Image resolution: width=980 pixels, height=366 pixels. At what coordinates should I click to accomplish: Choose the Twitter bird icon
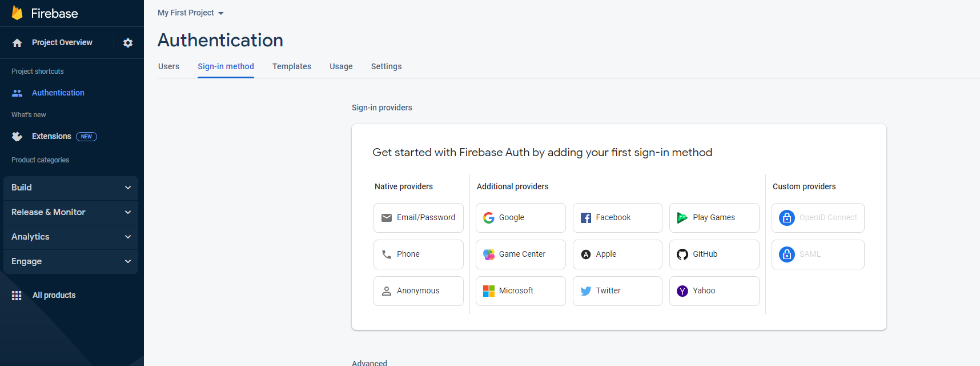click(x=586, y=291)
